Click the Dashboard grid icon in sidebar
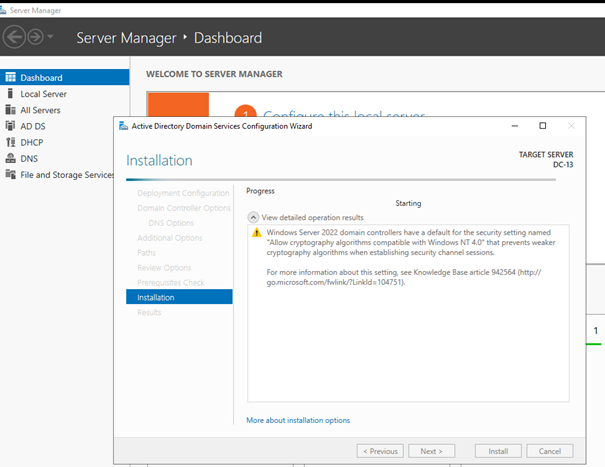 click(x=10, y=77)
